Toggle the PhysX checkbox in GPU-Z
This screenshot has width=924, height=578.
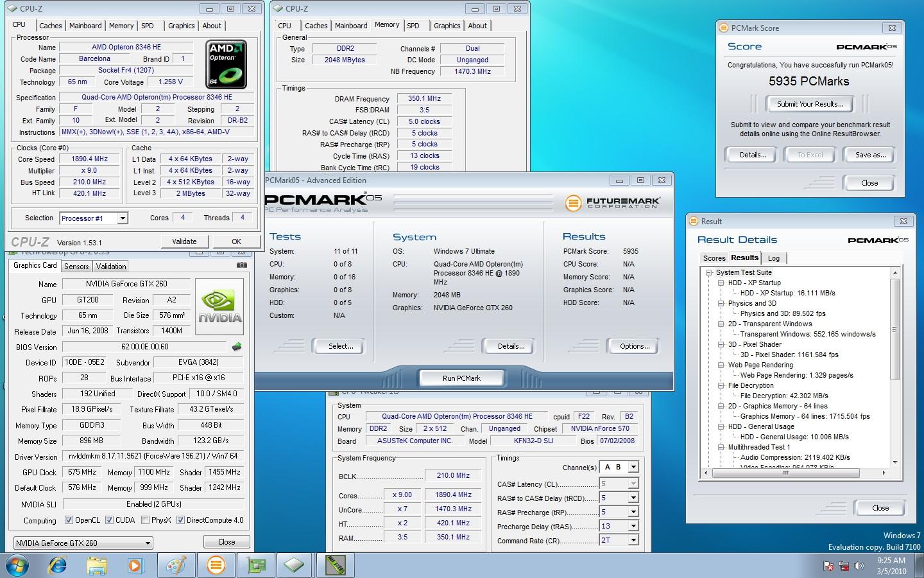[x=146, y=520]
